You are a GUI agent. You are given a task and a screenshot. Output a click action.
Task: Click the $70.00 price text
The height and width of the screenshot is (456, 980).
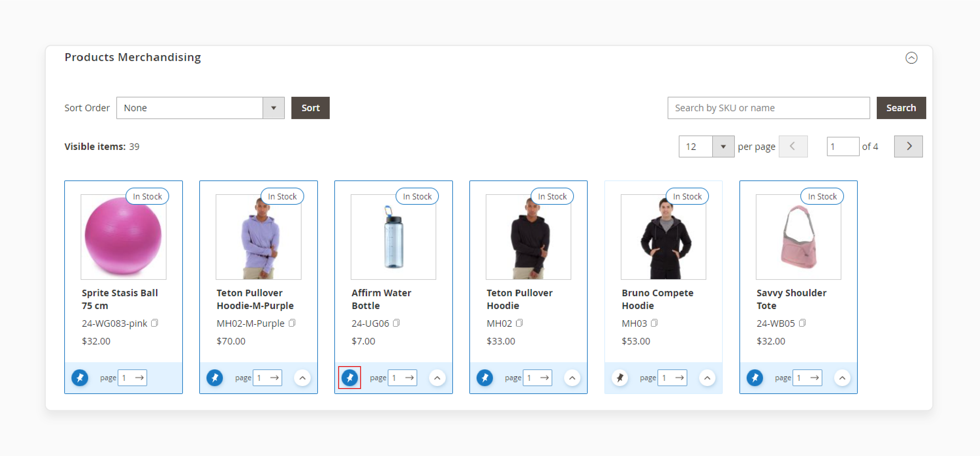pos(231,341)
